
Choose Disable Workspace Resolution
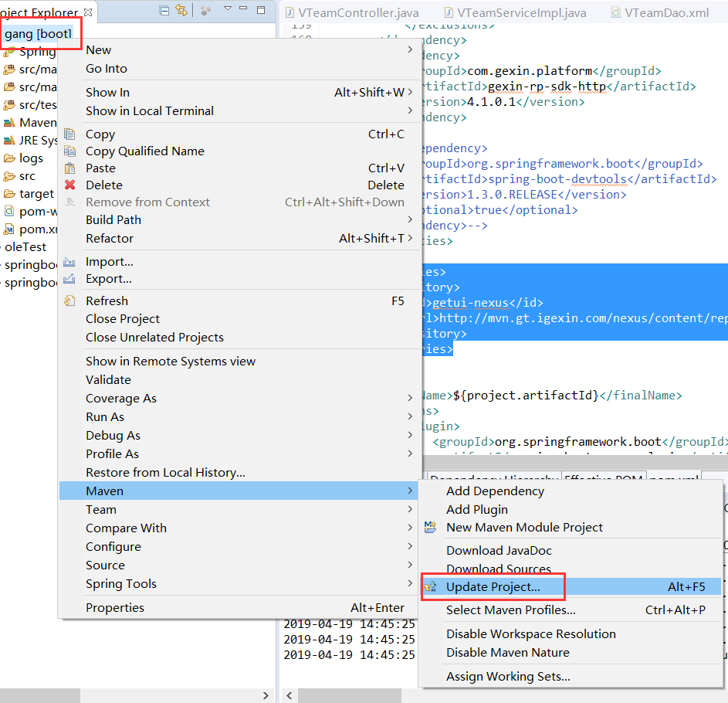pos(571,634)
